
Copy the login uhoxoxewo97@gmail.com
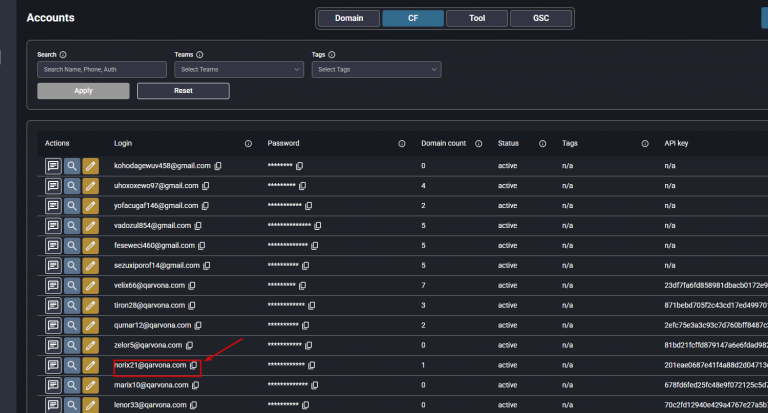(x=206, y=186)
